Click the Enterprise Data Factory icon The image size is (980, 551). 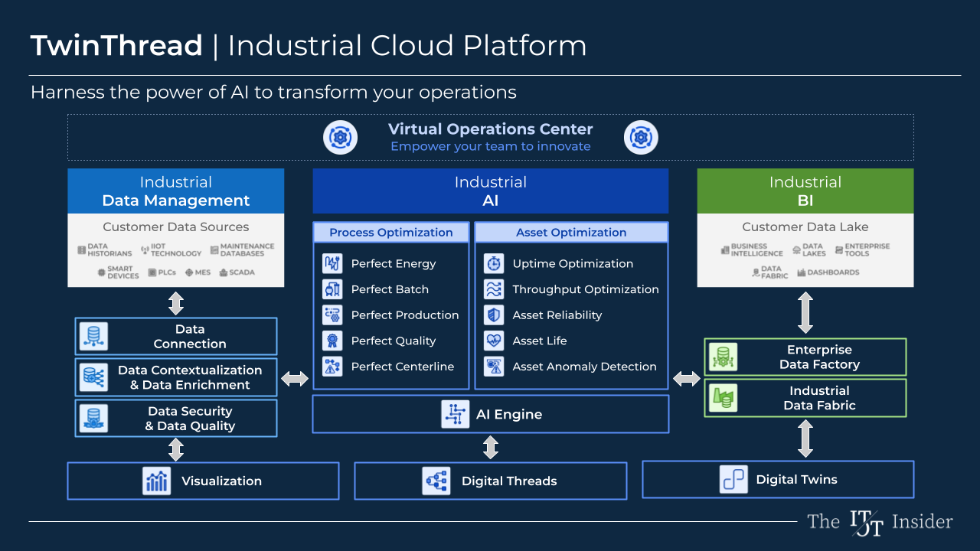[723, 357]
